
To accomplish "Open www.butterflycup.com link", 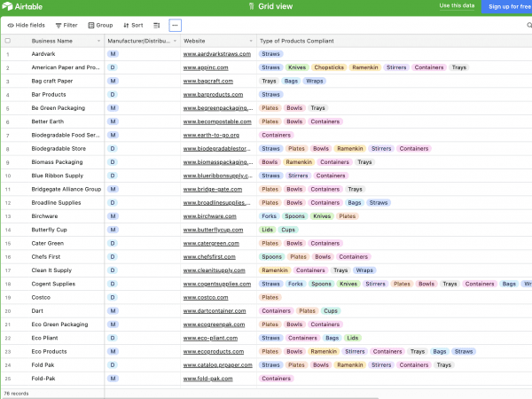I will (213, 230).
